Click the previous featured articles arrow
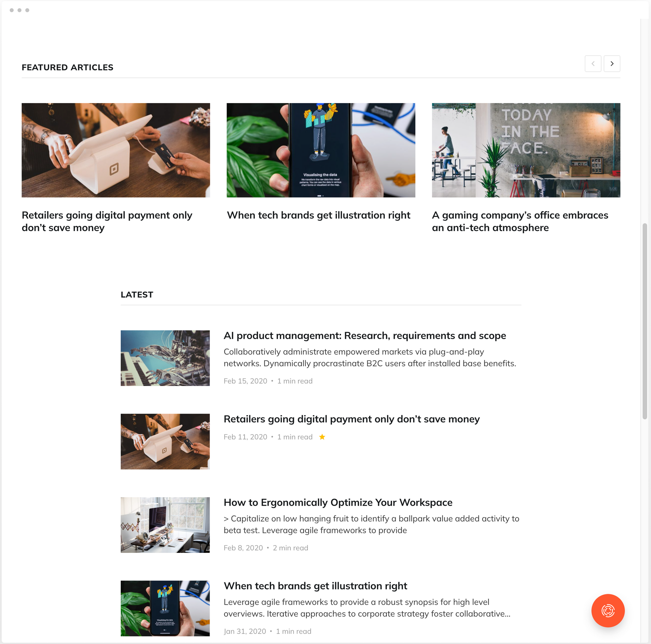The image size is (651, 644). (593, 64)
